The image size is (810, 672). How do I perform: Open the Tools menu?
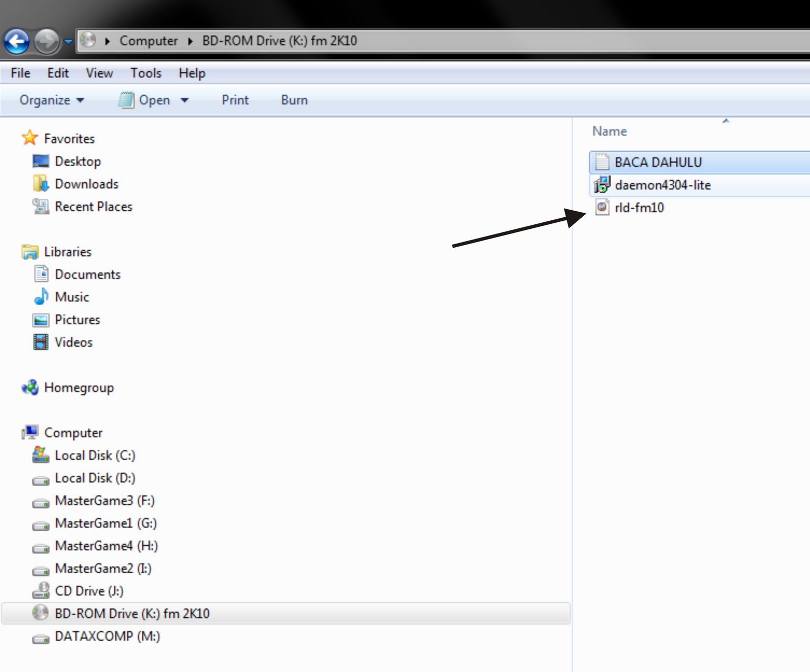coord(146,73)
